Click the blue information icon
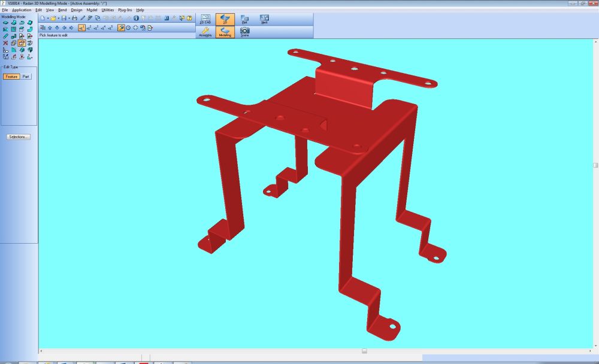The image size is (599, 364). pos(136,19)
